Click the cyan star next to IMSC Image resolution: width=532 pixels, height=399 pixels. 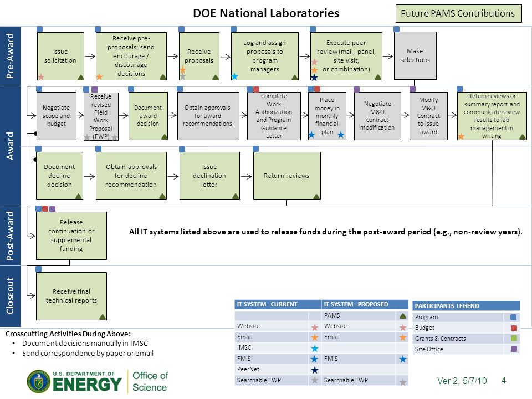tap(315, 348)
